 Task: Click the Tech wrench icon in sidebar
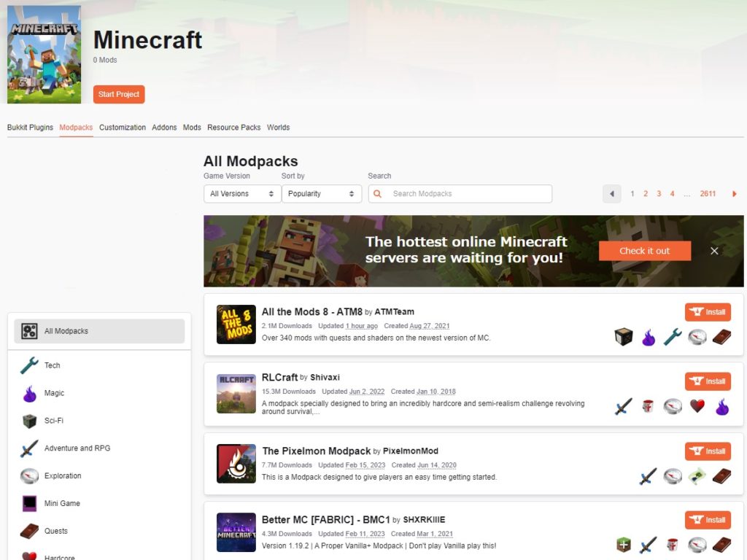click(29, 365)
